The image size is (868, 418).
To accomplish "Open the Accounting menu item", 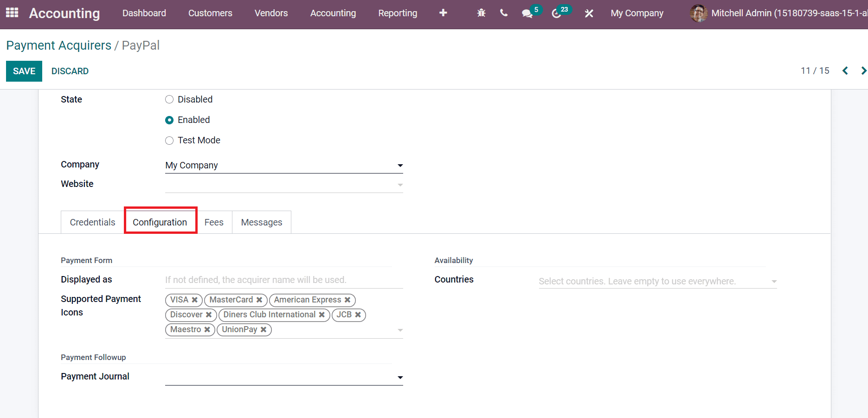I will click(x=333, y=13).
